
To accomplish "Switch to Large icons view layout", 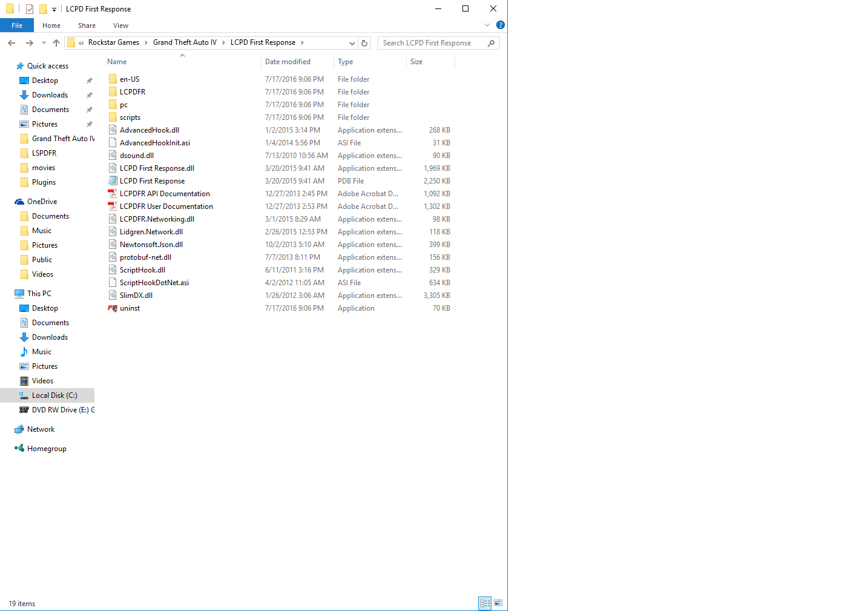I will click(x=498, y=603).
